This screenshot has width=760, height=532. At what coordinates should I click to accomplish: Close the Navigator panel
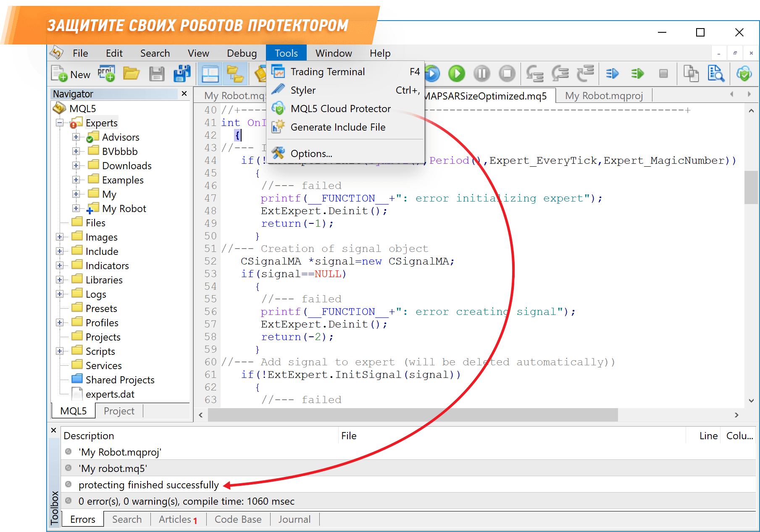(x=184, y=94)
